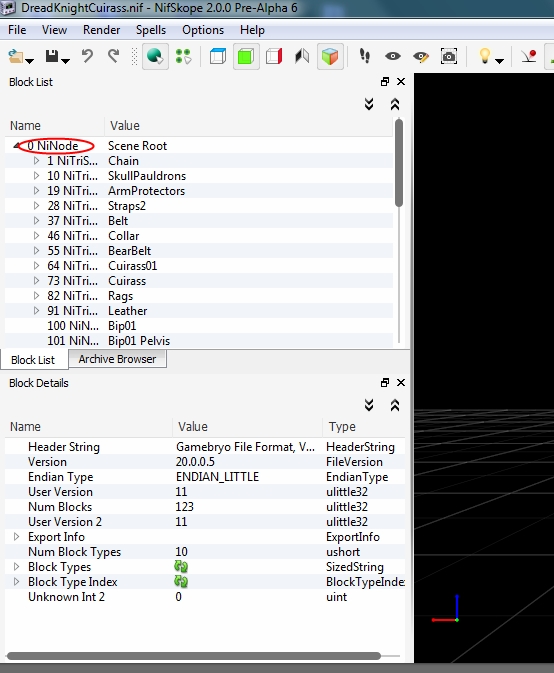Click the footprints walk icon
554x673 pixels.
tap(365, 56)
